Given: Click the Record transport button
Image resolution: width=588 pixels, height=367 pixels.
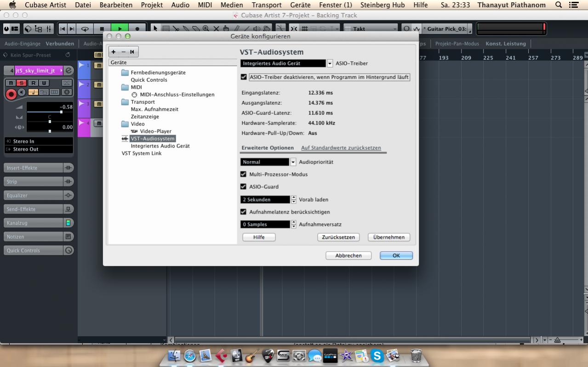Looking at the screenshot, I should coord(137,28).
